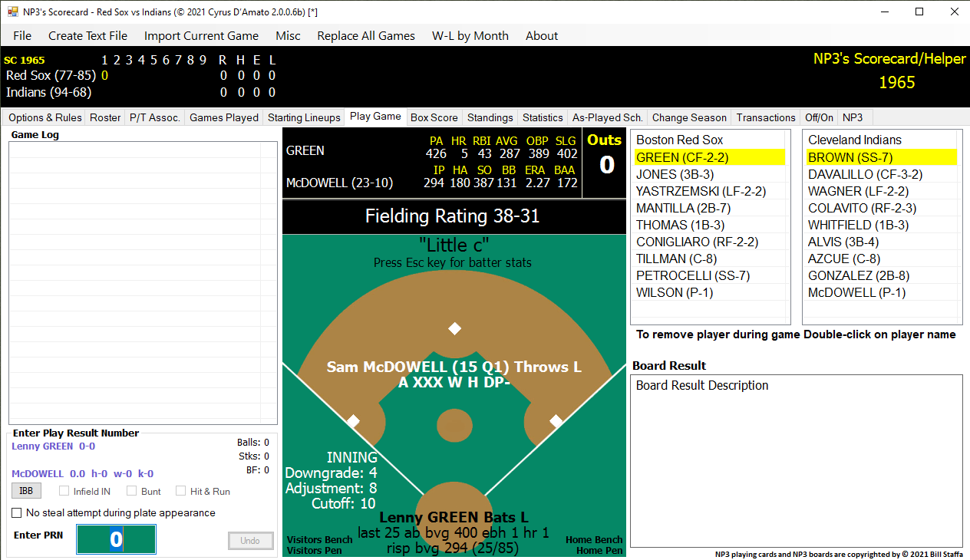Open Import Current Game menu
Image resolution: width=970 pixels, height=560 pixels.
[201, 36]
